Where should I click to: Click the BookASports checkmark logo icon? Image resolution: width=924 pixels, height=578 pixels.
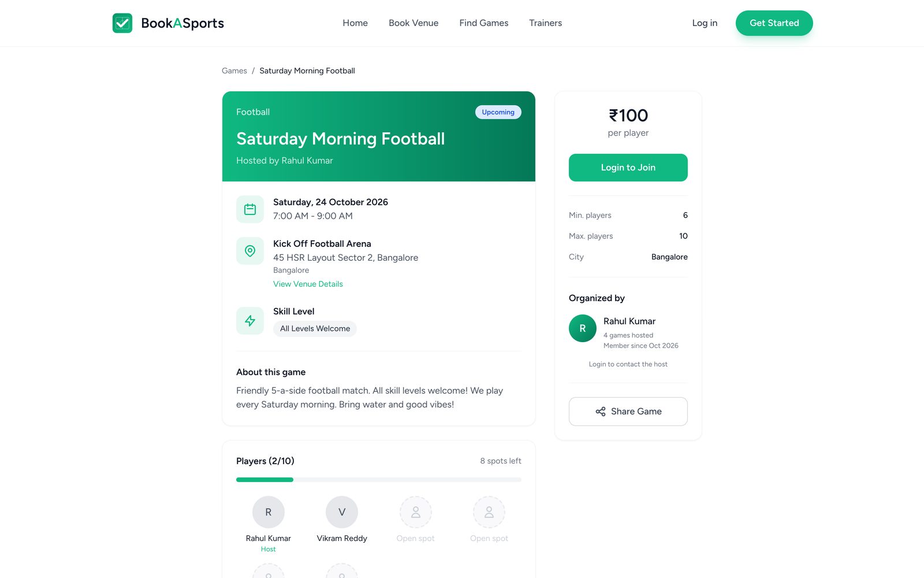pyautogui.click(x=122, y=23)
